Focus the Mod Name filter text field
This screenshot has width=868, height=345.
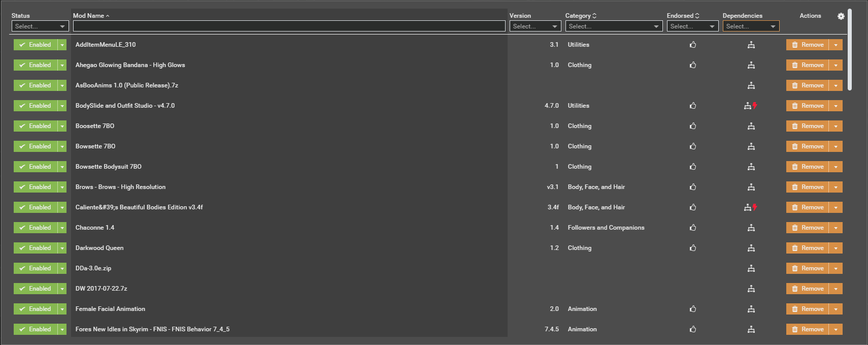[x=289, y=26]
